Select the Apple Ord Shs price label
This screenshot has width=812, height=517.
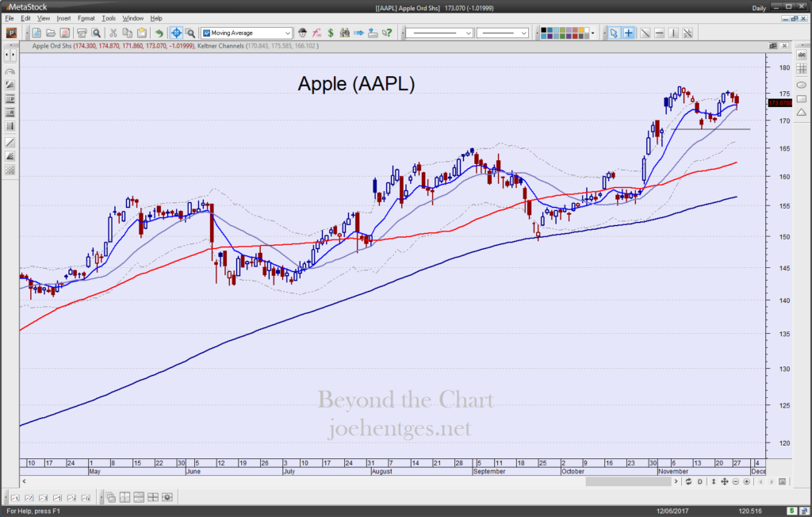(52, 46)
